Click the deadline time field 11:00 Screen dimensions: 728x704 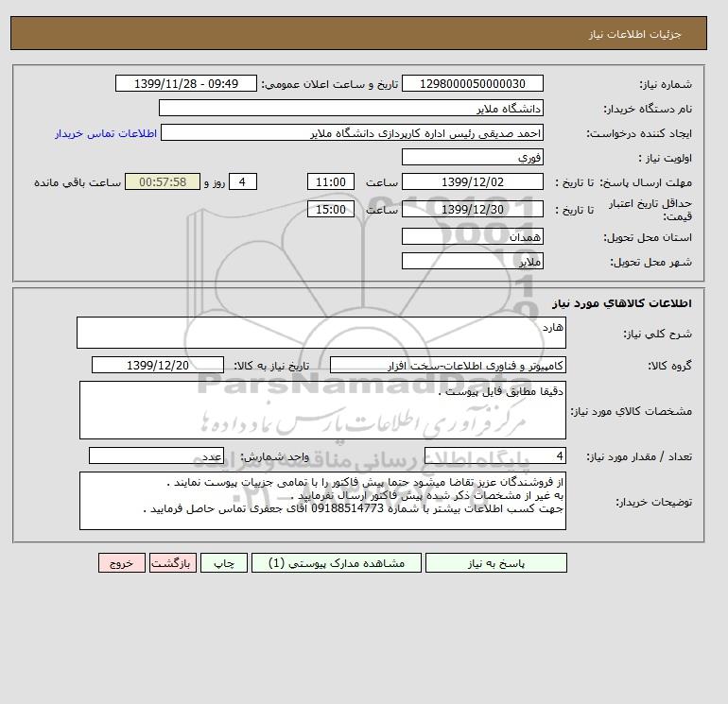(331, 182)
